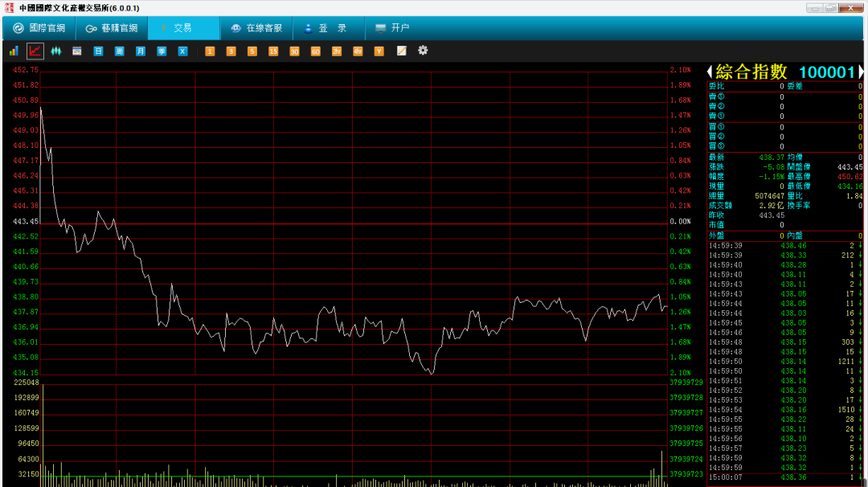The width and height of the screenshot is (868, 487).
Task: Click the 最新 value 438.37
Action: [772, 158]
